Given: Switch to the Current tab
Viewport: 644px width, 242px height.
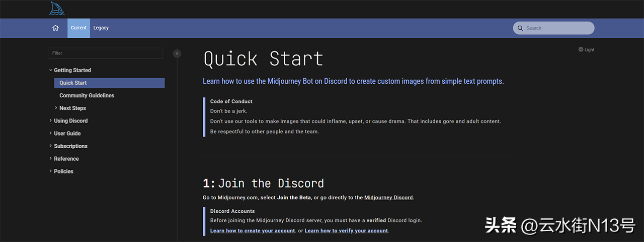Looking at the screenshot, I should pos(78,28).
